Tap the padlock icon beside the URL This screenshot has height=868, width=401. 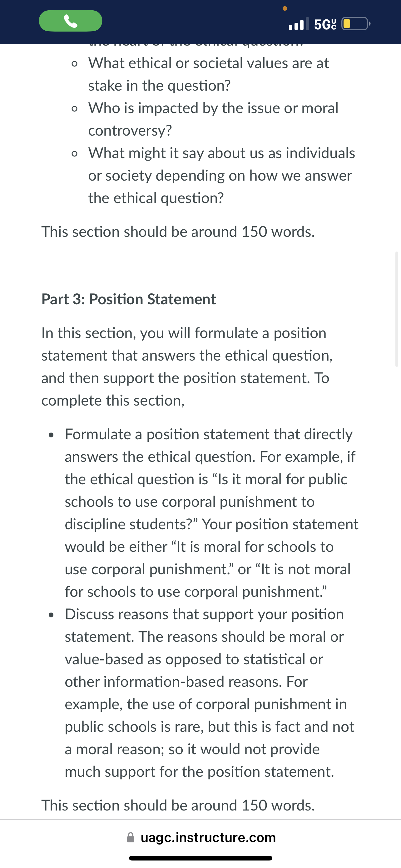click(131, 837)
